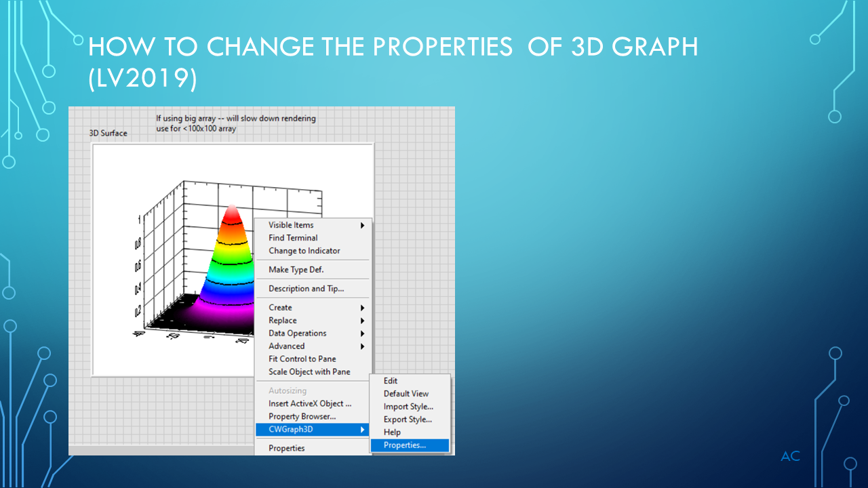Click Help in the CWGraph3D submenu
Image resolution: width=868 pixels, height=488 pixels.
391,432
